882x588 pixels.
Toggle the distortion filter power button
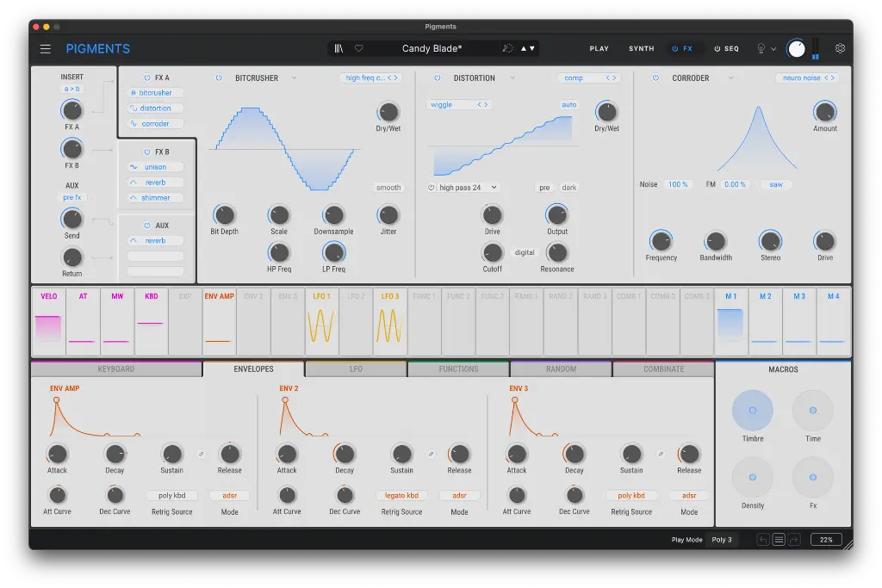pos(431,188)
